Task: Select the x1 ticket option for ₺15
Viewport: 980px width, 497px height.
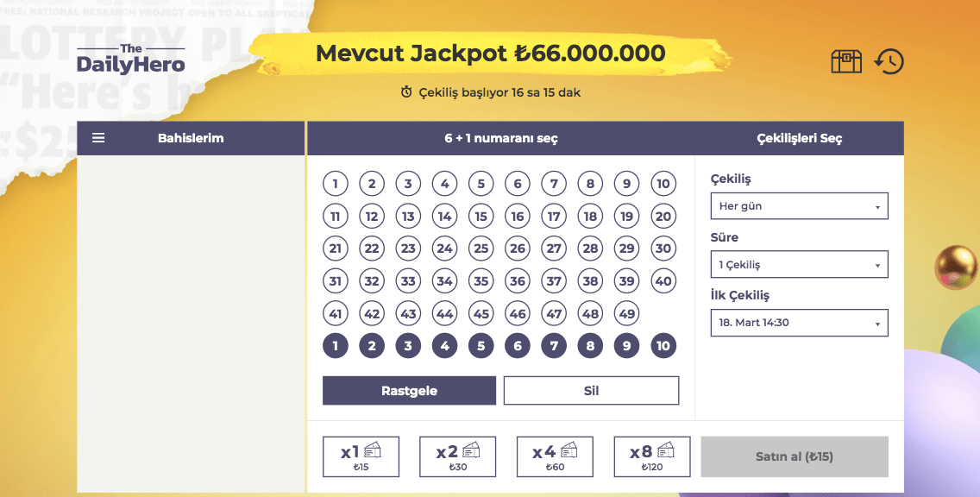Action: tap(361, 456)
